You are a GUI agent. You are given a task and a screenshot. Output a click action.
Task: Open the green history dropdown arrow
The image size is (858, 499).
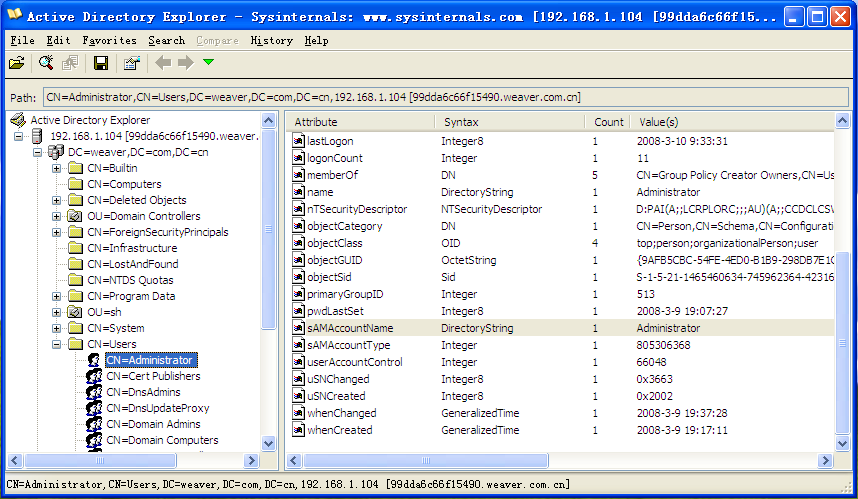[208, 62]
